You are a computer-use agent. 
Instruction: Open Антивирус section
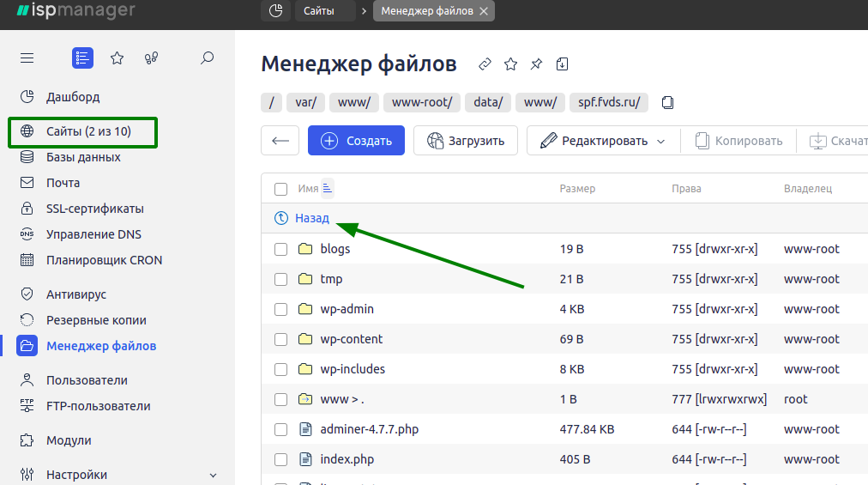pos(76,295)
